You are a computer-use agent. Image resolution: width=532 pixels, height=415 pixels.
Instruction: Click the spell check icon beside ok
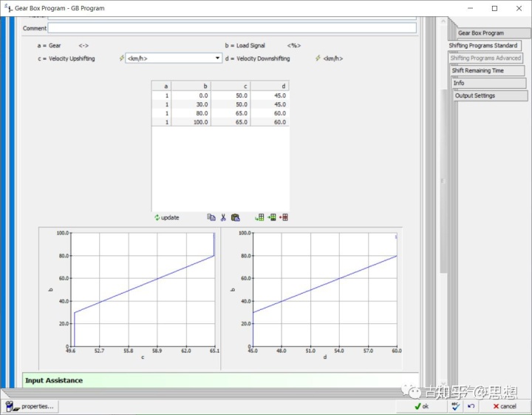(455, 406)
